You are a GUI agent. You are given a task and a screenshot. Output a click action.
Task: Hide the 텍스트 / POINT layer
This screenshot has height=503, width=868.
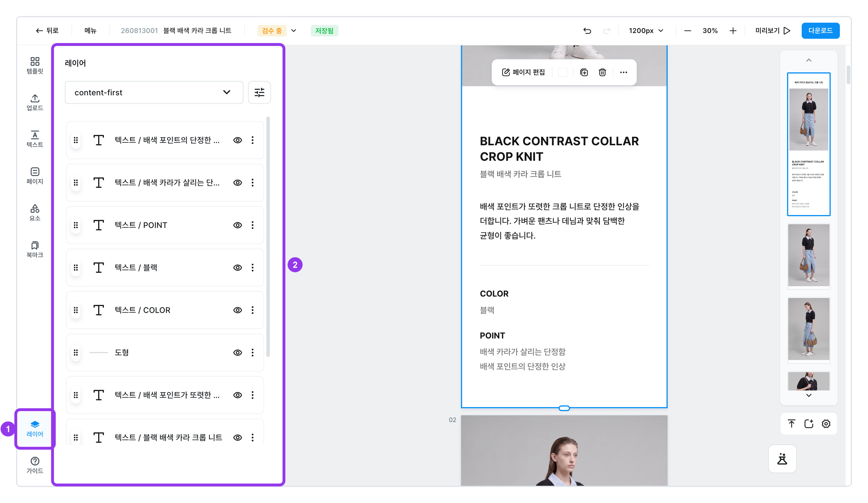point(238,225)
